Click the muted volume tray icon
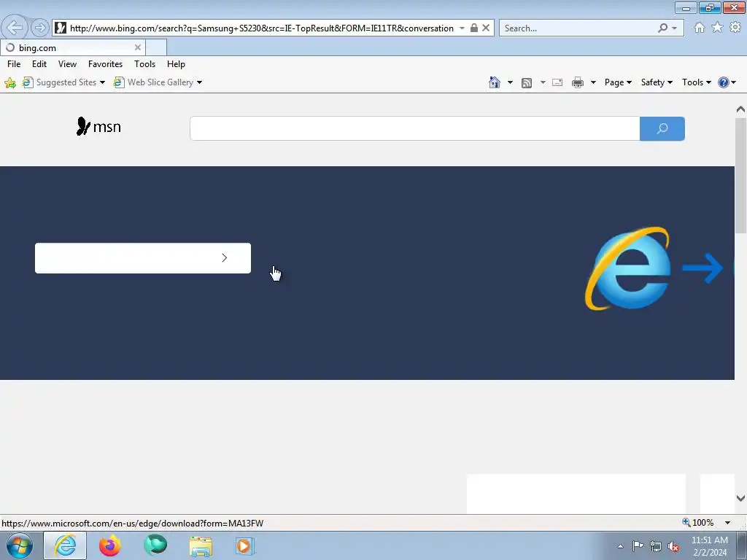The height and width of the screenshot is (560, 747). (673, 547)
